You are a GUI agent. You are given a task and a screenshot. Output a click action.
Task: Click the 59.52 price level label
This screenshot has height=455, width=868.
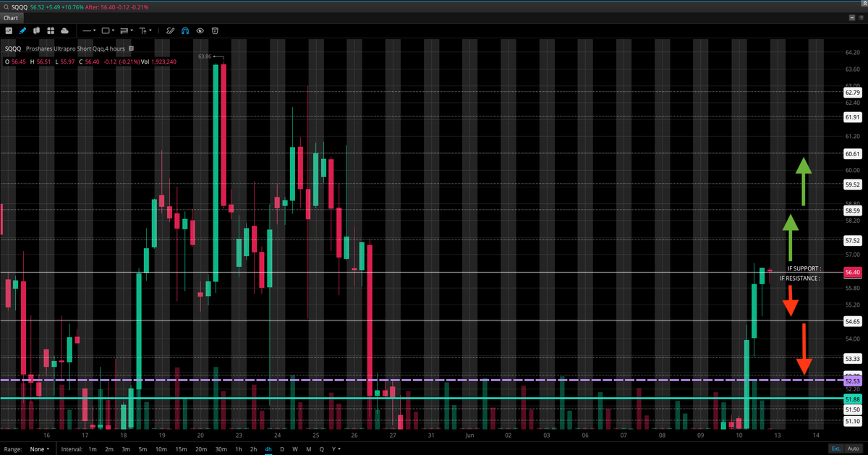pos(852,185)
